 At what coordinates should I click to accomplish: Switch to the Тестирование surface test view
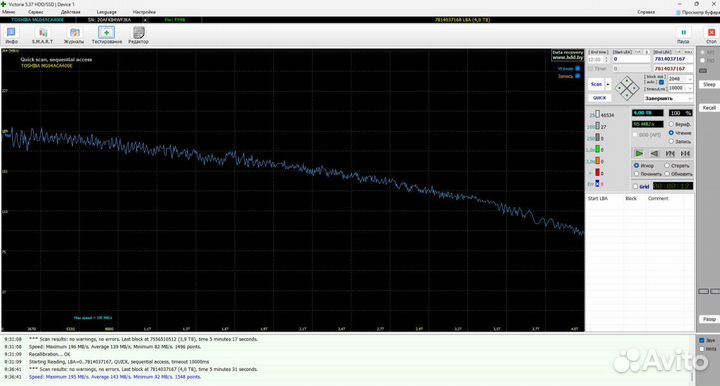[107, 35]
